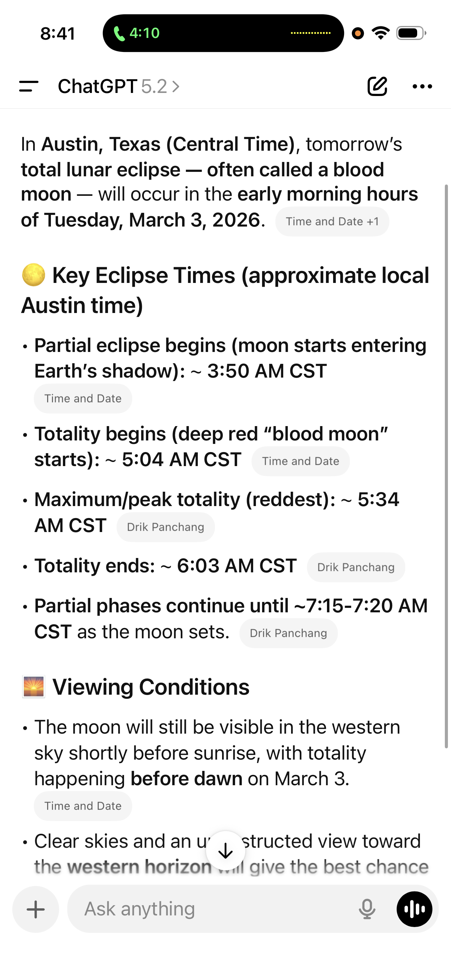Open Drik Panchang source after moon sets
Image resolution: width=451 pixels, height=980 pixels.
[288, 633]
